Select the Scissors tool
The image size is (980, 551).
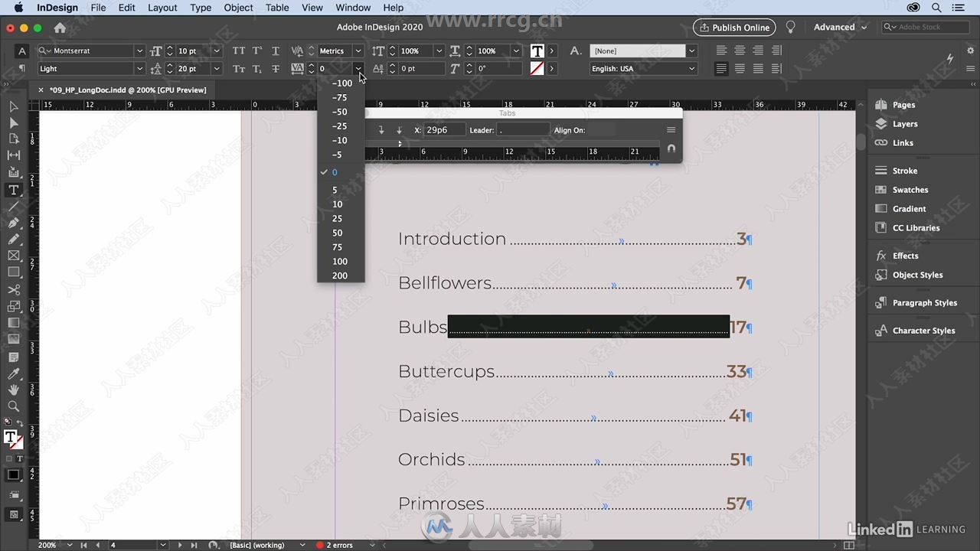(14, 290)
